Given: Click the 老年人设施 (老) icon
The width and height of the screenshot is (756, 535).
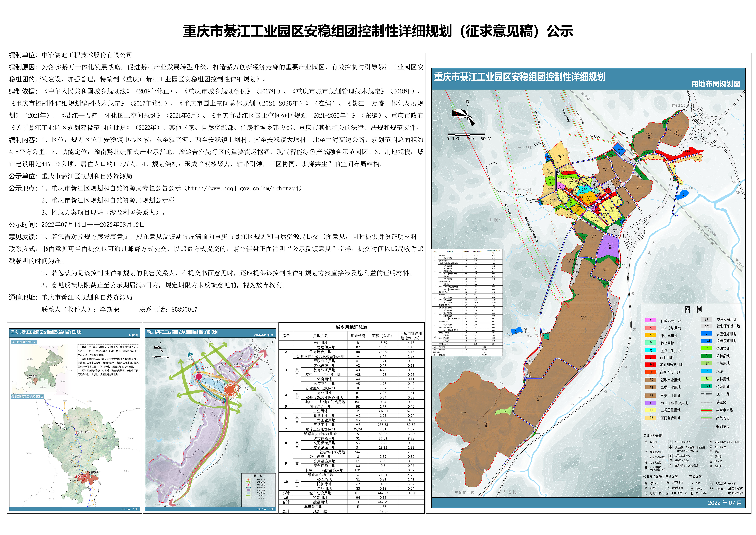Looking at the screenshot, I should click(x=646, y=462).
